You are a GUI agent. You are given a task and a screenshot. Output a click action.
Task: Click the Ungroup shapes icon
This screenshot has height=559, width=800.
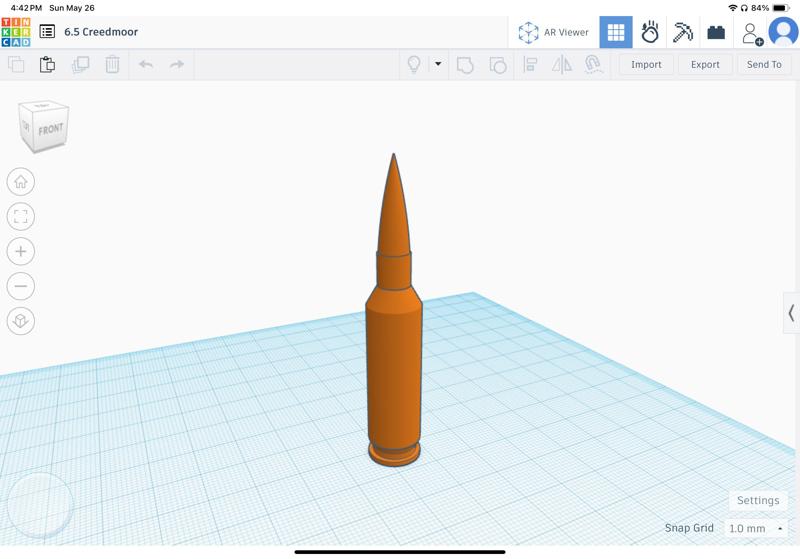pos(497,65)
